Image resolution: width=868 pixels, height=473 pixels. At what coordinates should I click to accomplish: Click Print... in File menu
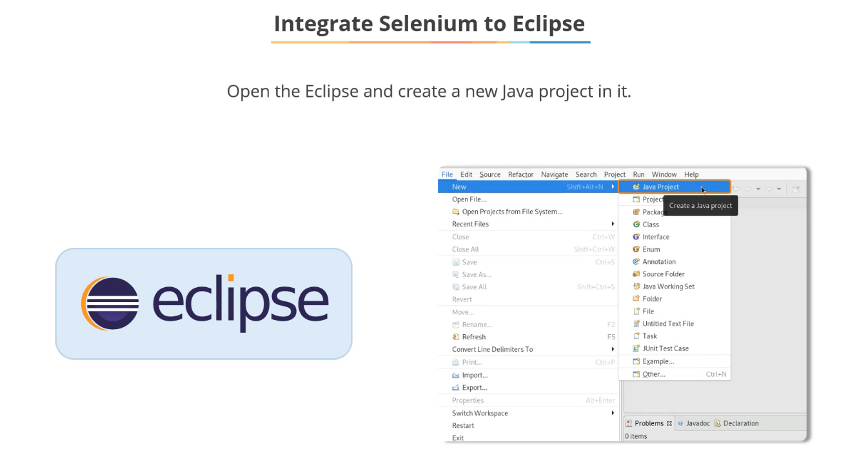click(x=528, y=362)
